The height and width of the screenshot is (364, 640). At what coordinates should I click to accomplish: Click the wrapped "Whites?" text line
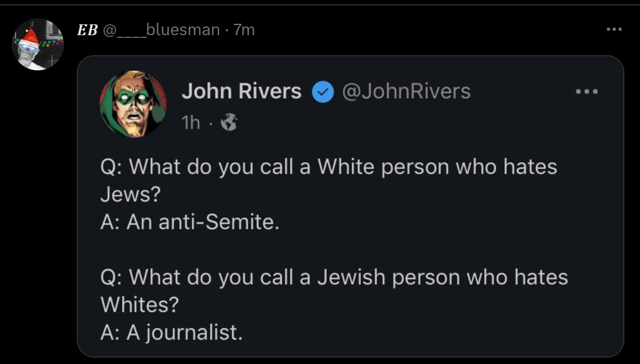(x=140, y=305)
